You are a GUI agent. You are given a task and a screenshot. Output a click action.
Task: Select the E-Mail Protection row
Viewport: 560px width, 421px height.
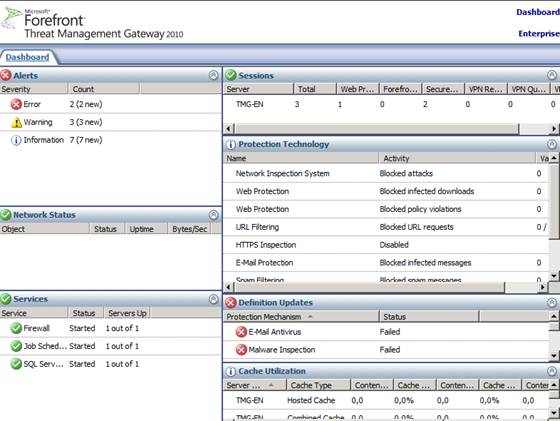pos(386,263)
